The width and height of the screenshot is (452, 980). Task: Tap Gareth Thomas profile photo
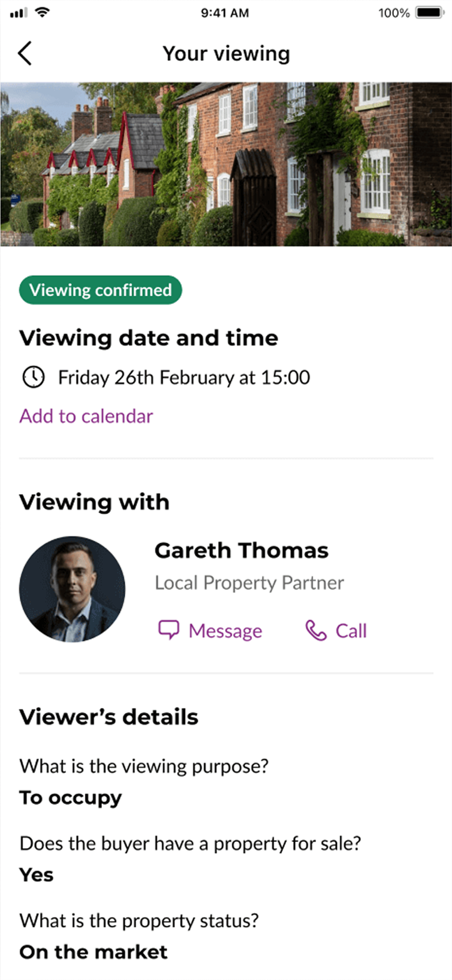[72, 589]
